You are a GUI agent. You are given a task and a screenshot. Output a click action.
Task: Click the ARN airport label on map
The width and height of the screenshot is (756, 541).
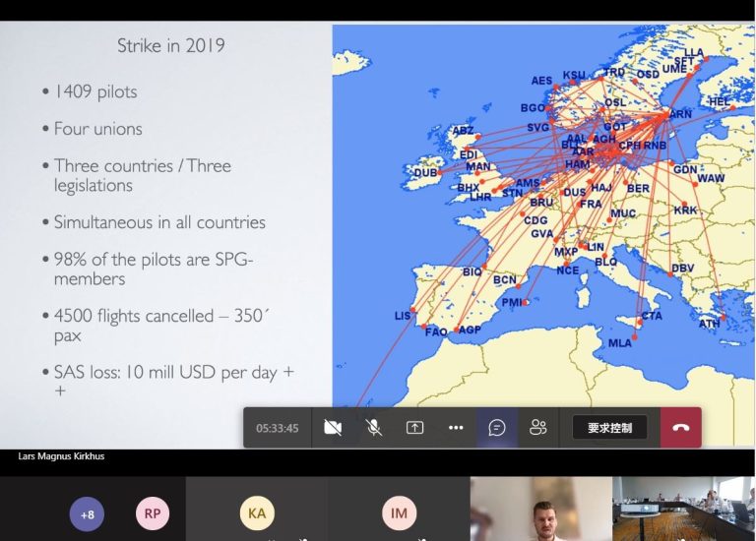pos(680,114)
